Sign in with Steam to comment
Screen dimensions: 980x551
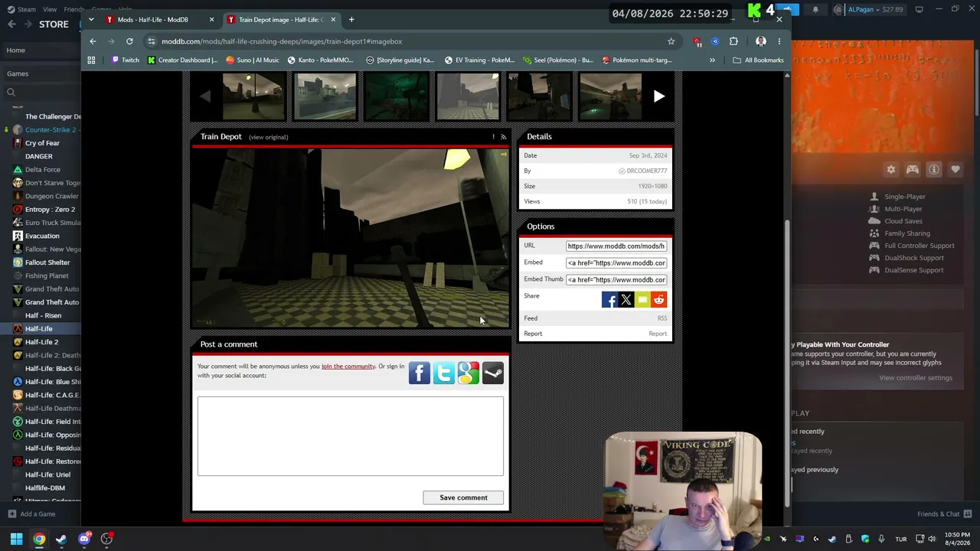pyautogui.click(x=493, y=373)
